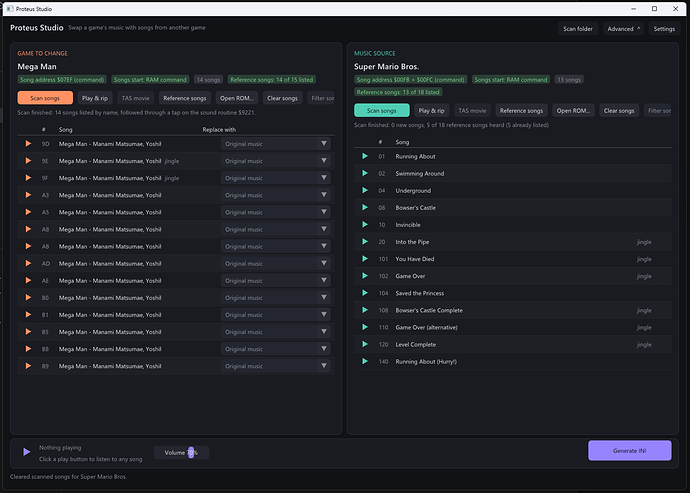Click the "Reference songs: 14 of 15 listed" badge

click(x=272, y=80)
